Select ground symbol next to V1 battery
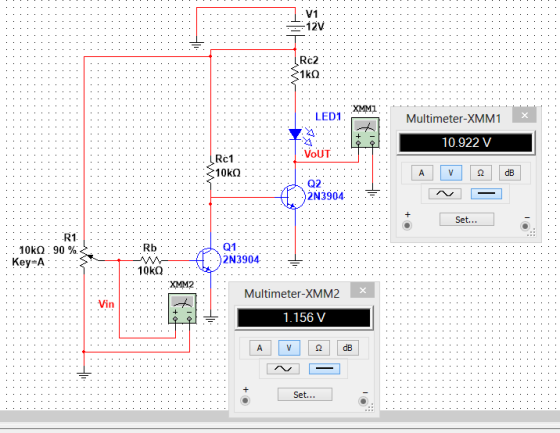This screenshot has height=433, width=560. coord(196,45)
